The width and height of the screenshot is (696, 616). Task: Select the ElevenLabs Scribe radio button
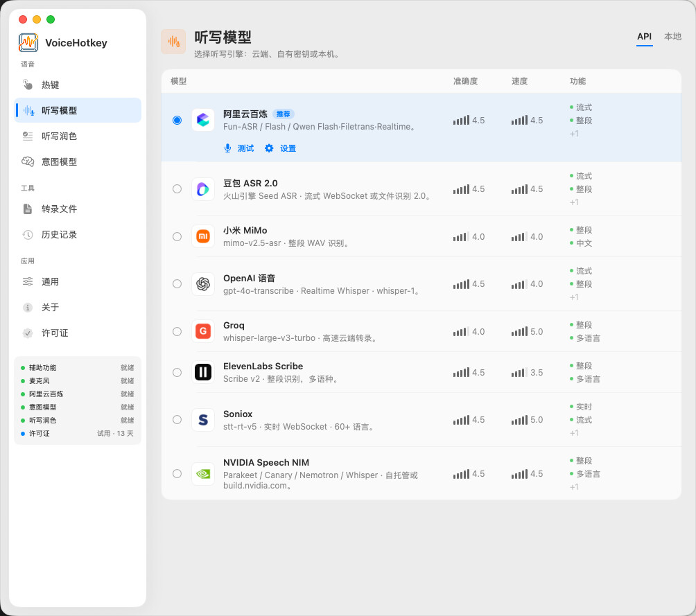[177, 372]
